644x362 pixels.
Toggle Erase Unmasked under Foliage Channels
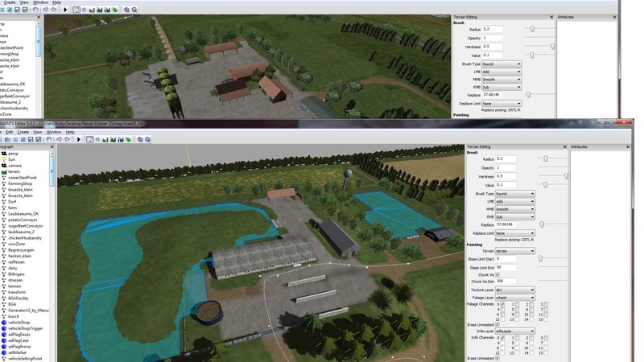point(497,325)
